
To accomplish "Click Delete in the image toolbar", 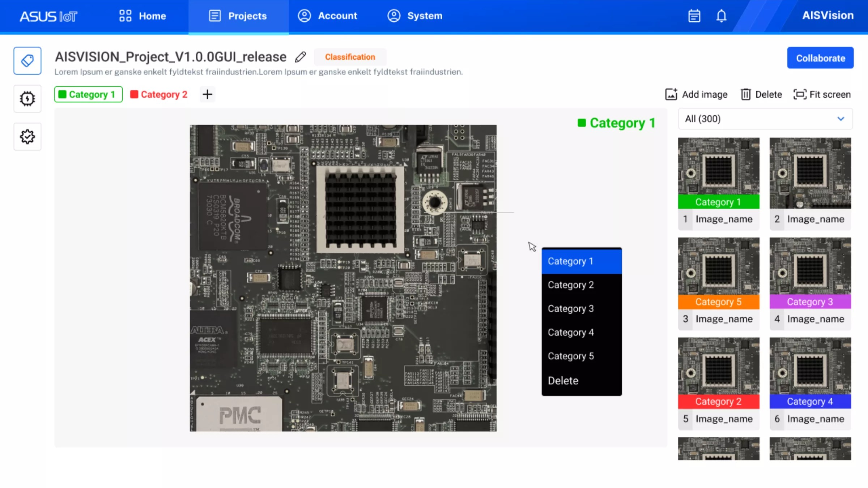I will click(x=761, y=94).
